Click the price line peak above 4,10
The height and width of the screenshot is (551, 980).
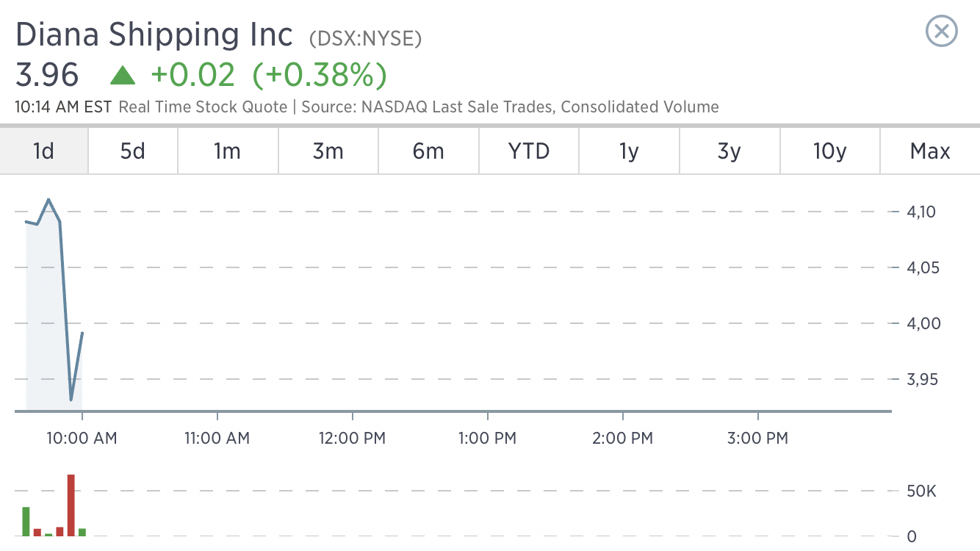[x=48, y=200]
